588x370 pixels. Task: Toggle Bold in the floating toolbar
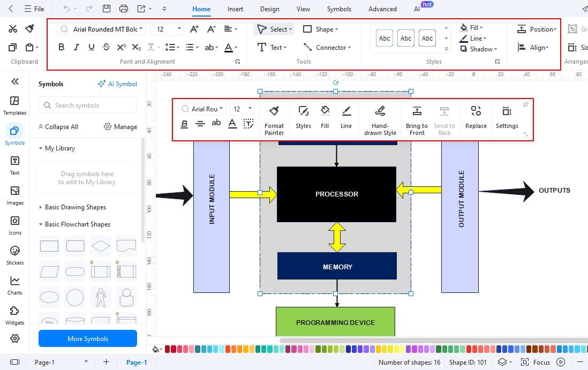(184, 124)
